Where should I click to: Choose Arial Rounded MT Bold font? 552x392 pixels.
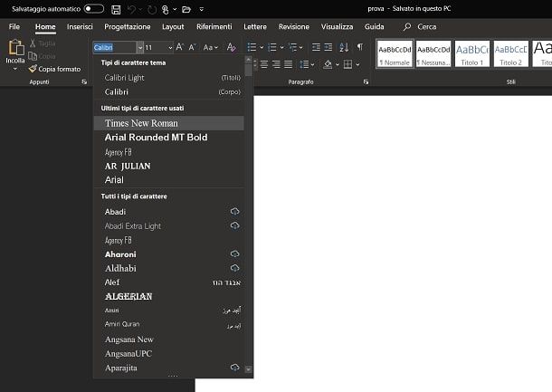click(168, 138)
